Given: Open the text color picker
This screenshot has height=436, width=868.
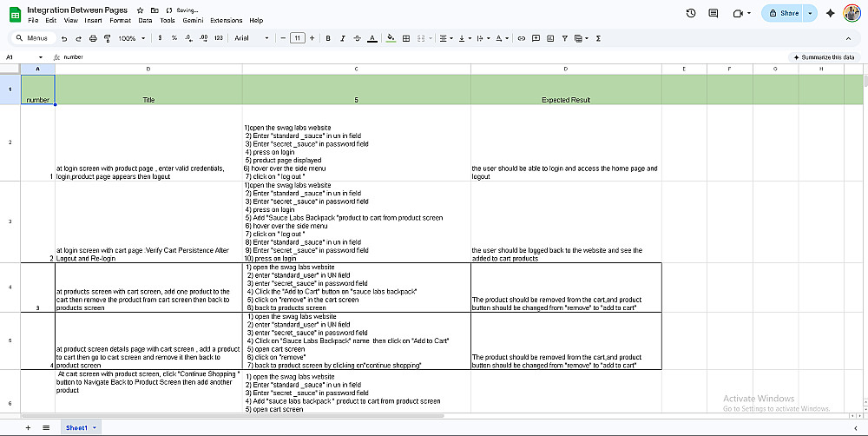Looking at the screenshot, I should click(x=372, y=38).
